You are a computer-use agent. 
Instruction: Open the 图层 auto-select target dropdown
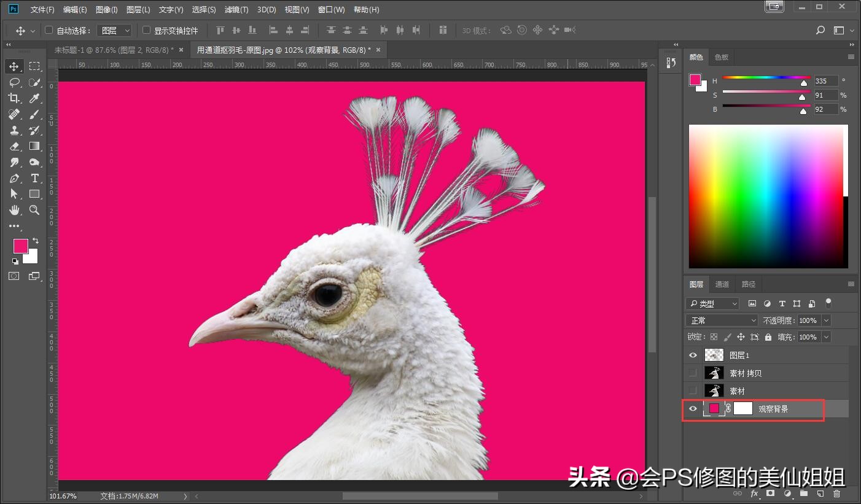[115, 30]
